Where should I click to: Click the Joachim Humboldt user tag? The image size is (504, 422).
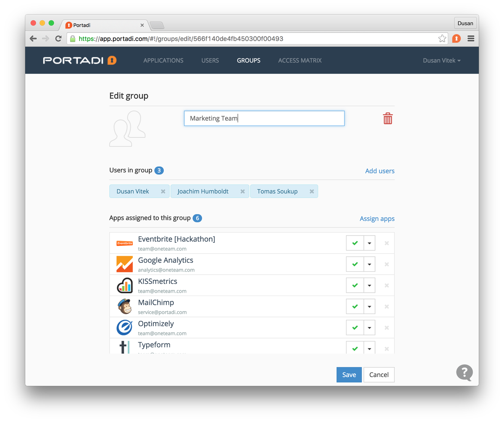pyautogui.click(x=210, y=191)
